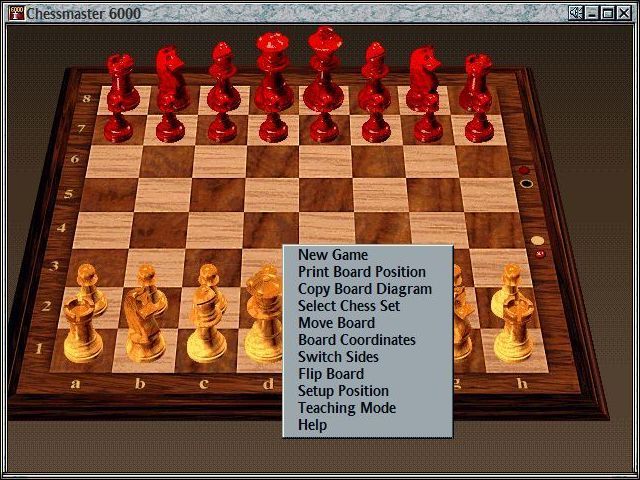Click the dark red indicator dot beside the board
Image resolution: width=640 pixels, height=480 pixels.
524,170
